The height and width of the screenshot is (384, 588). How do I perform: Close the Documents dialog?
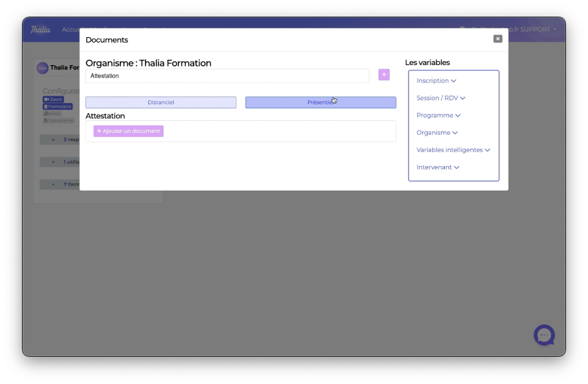click(498, 39)
